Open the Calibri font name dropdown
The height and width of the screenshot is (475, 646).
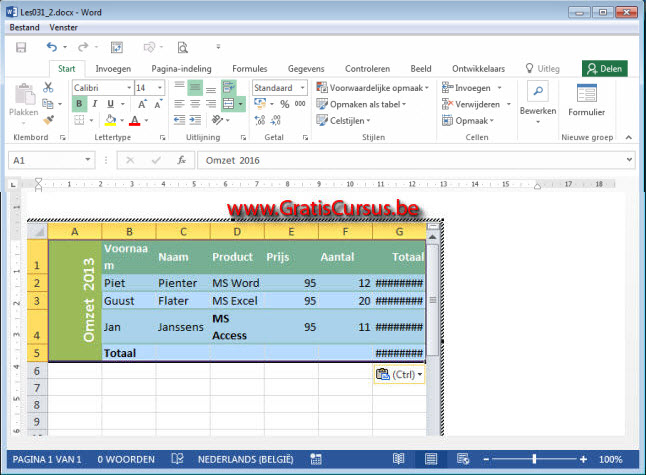pos(129,88)
